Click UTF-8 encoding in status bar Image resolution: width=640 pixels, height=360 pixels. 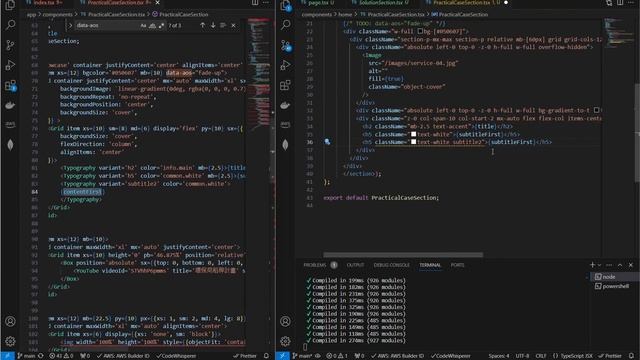522,356
